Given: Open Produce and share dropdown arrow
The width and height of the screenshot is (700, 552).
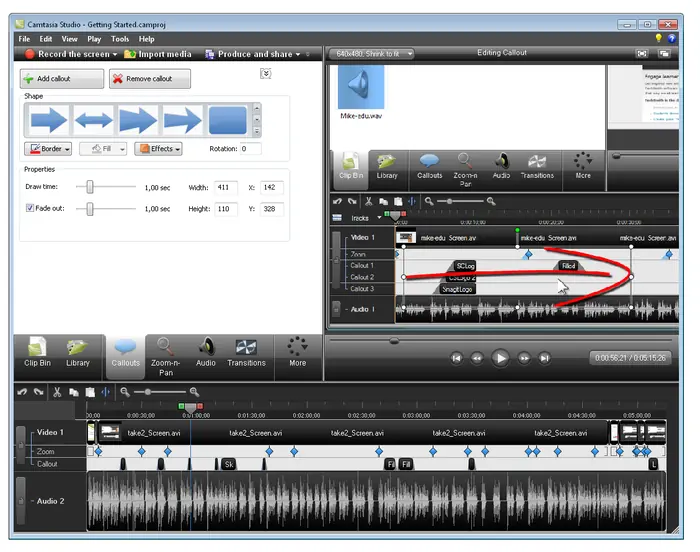Looking at the screenshot, I should [298, 54].
